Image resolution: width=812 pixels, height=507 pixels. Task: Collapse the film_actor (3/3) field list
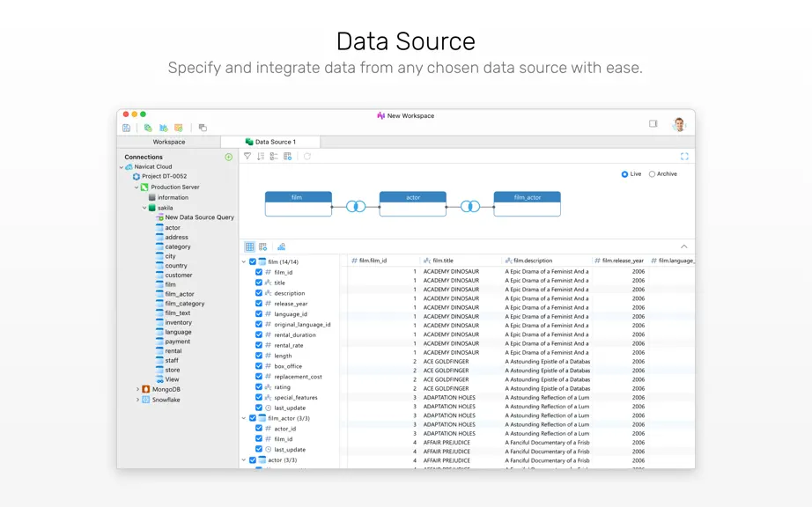244,418
